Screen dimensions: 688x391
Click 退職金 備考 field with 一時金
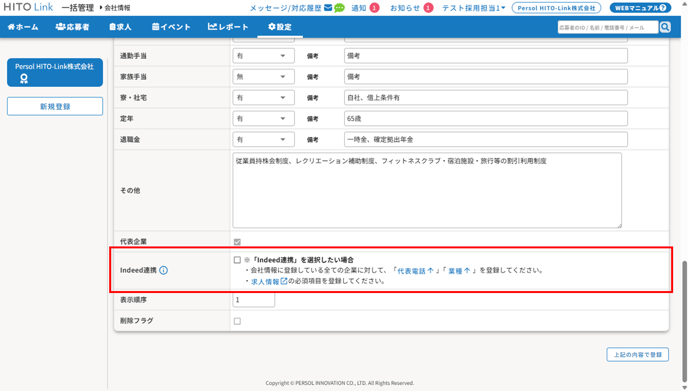tap(486, 140)
